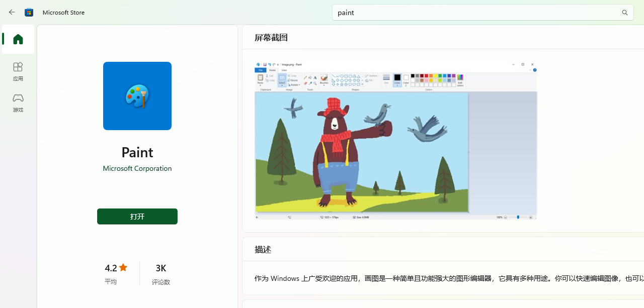Click the 屏幕截图 section heading
Viewport: 644px width, 308px height.
271,38
